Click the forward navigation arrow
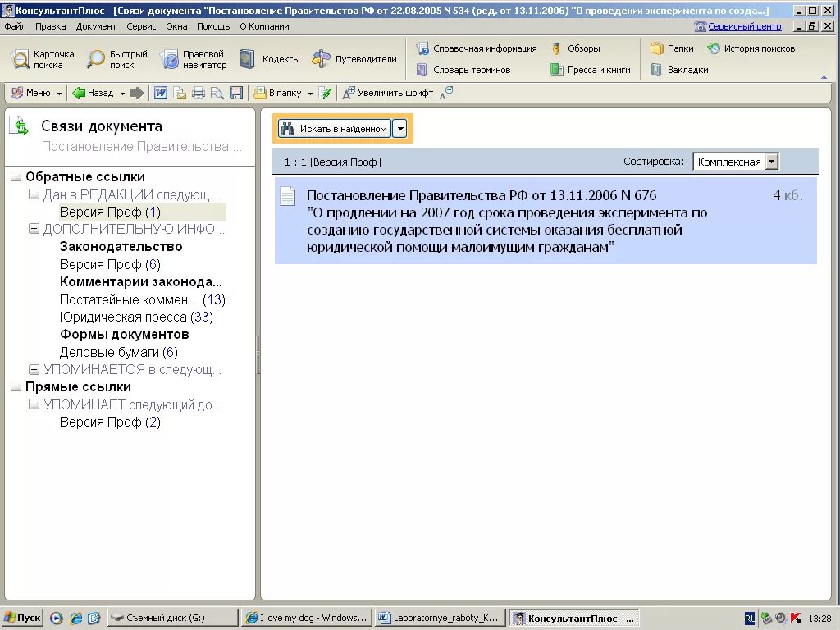Screen dimensions: 840x630 (137, 93)
